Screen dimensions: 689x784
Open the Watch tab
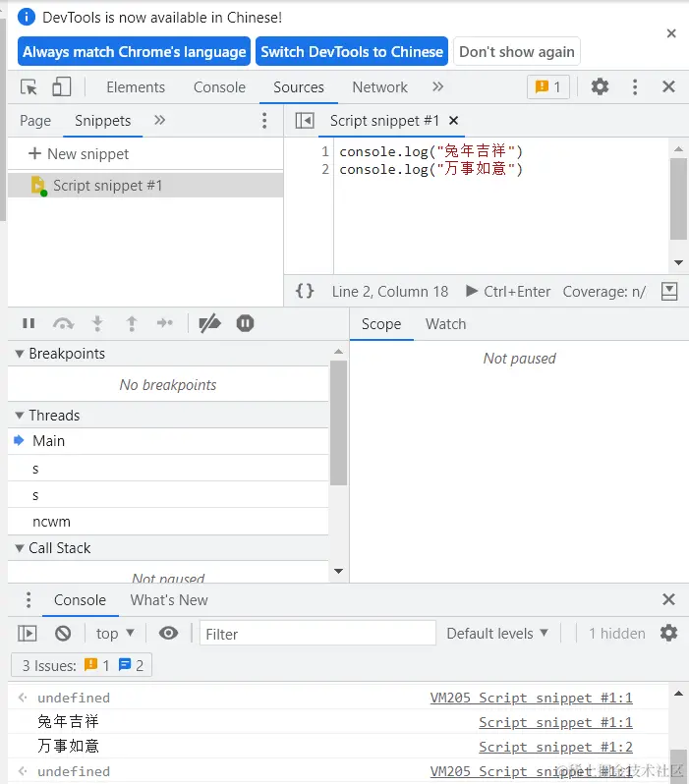[x=446, y=324]
